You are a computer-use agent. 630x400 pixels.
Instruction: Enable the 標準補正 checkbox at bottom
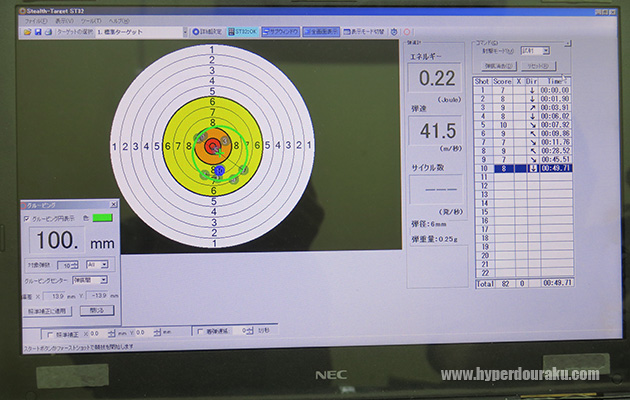tap(50, 332)
